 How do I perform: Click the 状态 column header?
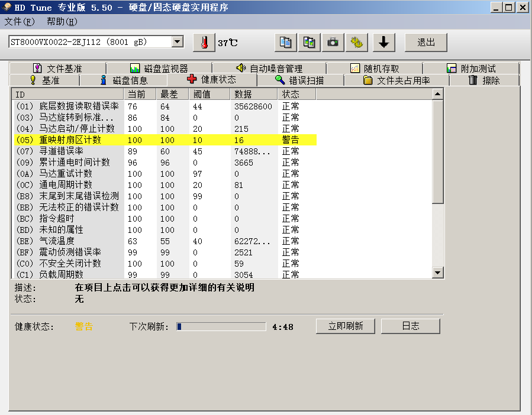(x=297, y=94)
